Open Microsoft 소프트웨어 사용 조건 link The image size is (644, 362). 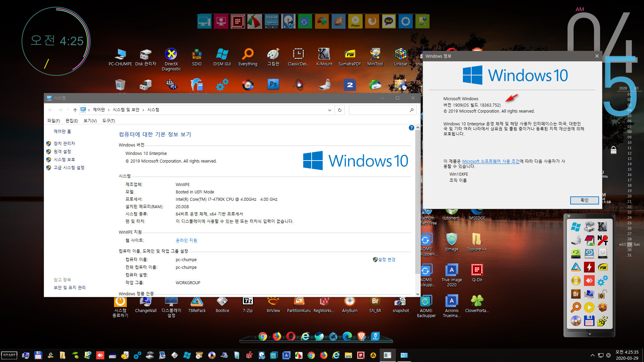click(x=491, y=161)
